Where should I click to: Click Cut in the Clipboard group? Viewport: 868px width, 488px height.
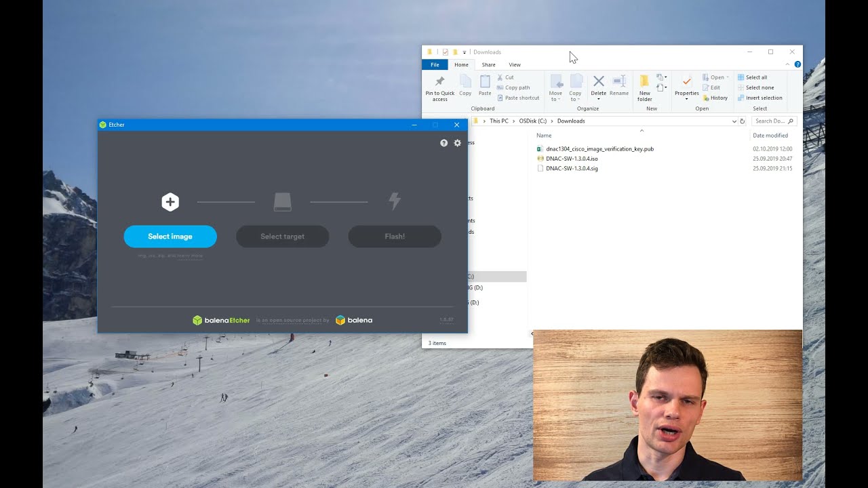506,77
